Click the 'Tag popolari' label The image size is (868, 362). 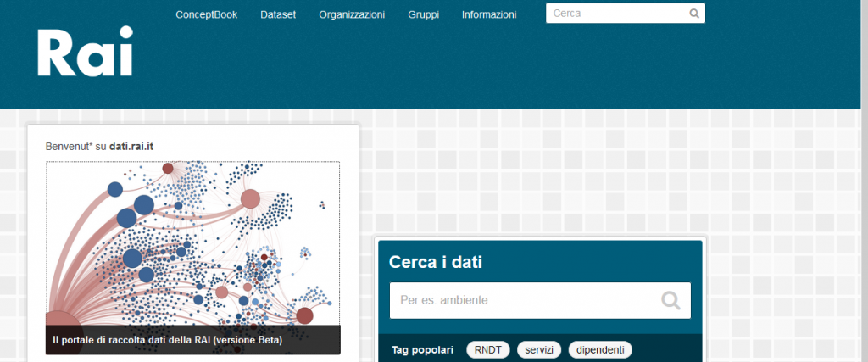[x=422, y=350]
